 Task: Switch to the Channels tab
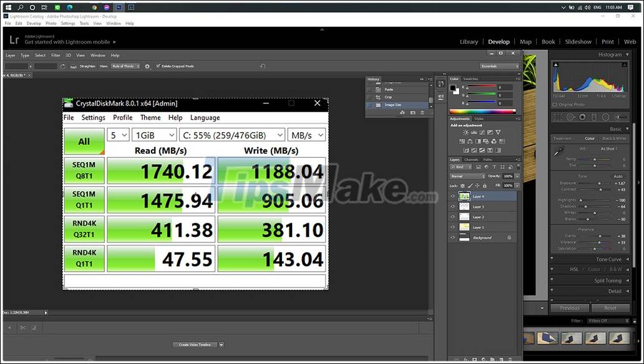pos(471,159)
